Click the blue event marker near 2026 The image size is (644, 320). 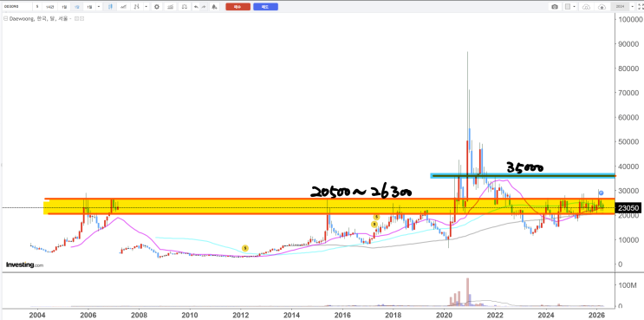[602, 193]
